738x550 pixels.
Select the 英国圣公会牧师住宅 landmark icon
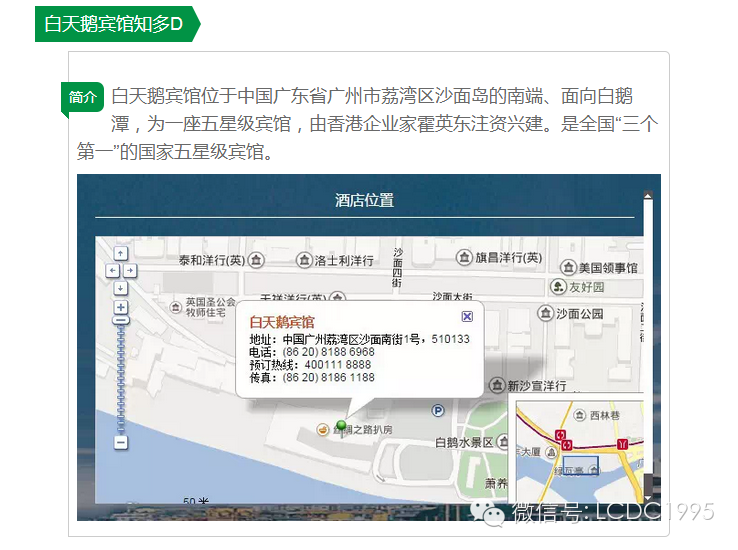pos(176,307)
